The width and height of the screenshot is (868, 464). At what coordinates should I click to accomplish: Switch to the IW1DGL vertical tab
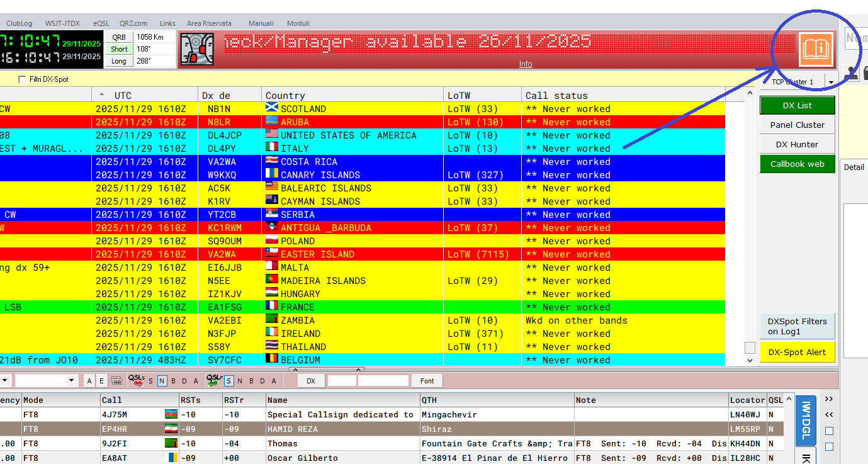tap(806, 420)
